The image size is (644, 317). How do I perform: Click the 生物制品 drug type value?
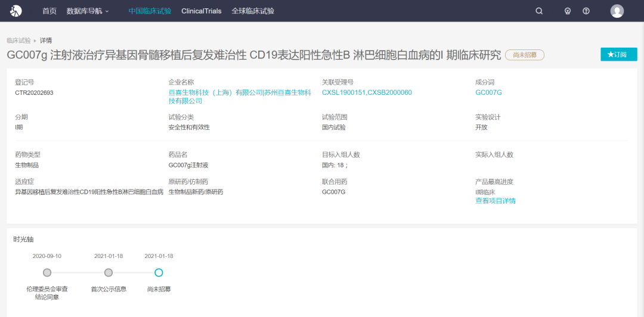(x=27, y=165)
